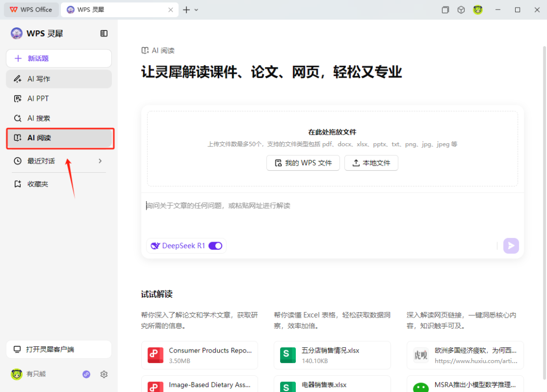The width and height of the screenshot is (547, 392).
Task: Open Consumer Products Repo... PDF sample
Action: (200, 355)
